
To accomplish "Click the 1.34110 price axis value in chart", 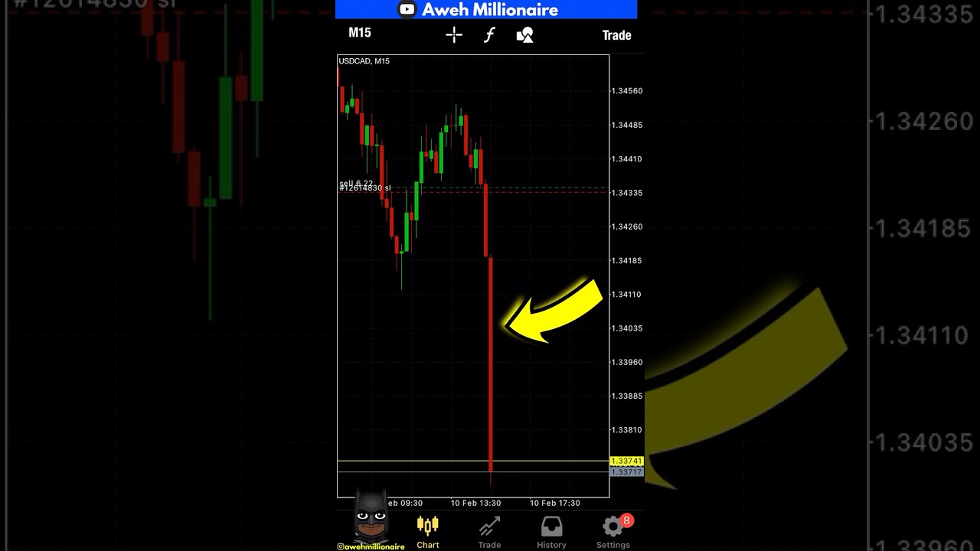I will coord(626,295).
